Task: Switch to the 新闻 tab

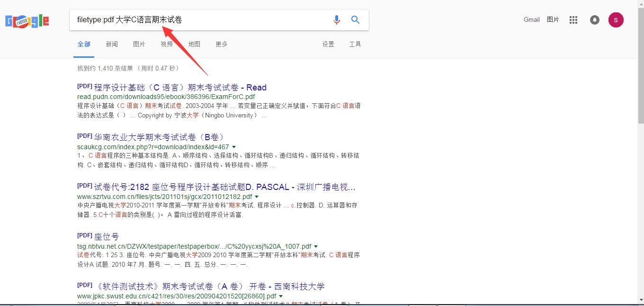Action: click(112, 44)
